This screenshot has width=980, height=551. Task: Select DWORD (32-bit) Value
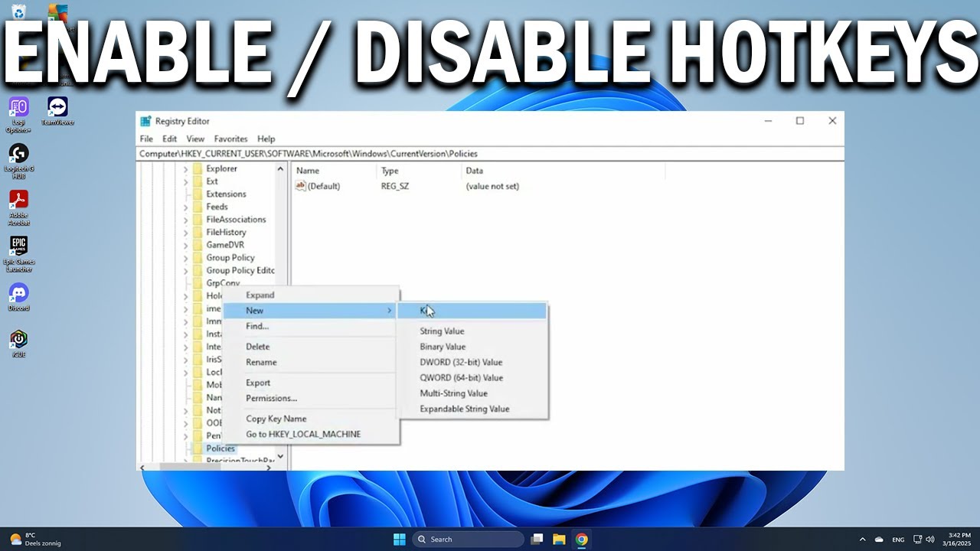(x=472, y=362)
